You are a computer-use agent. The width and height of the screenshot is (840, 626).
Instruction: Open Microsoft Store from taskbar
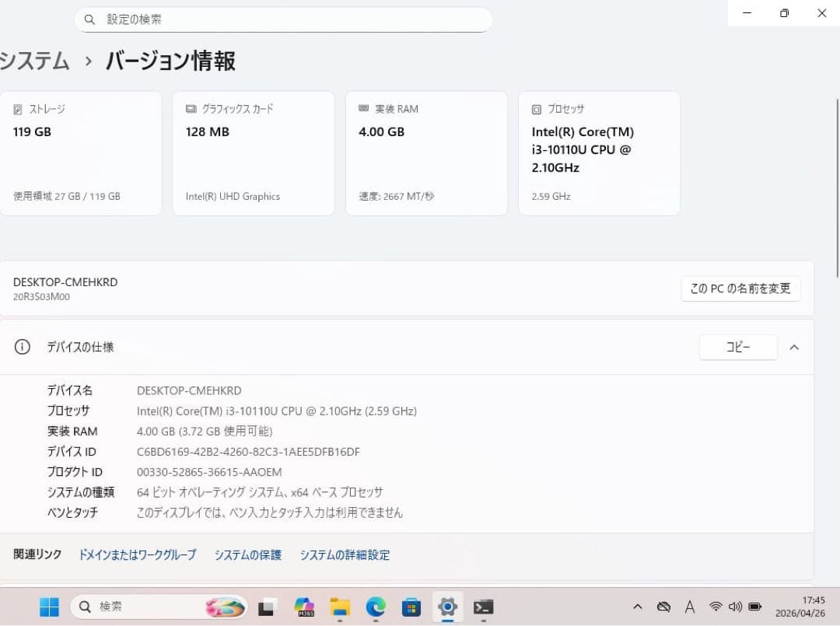(x=411, y=607)
